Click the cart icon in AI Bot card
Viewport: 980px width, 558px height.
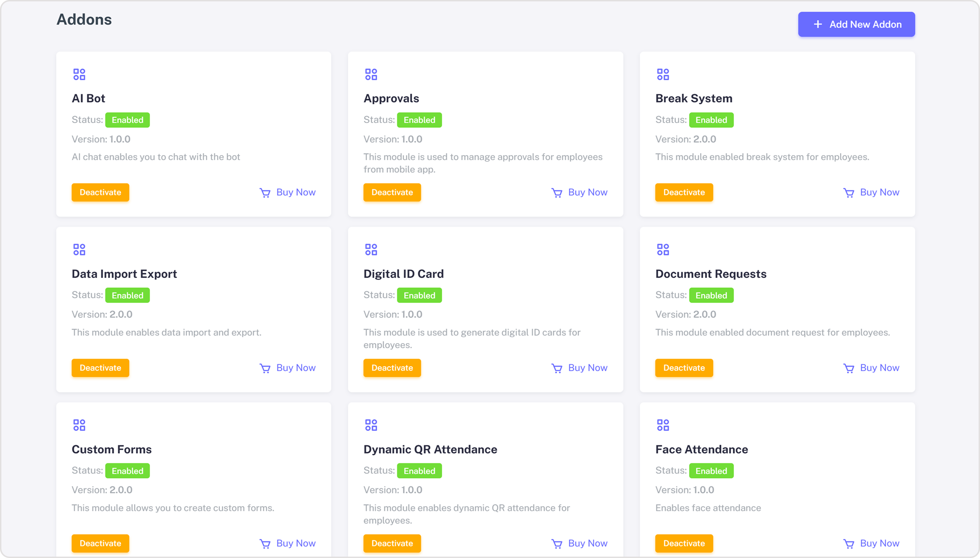coord(265,193)
